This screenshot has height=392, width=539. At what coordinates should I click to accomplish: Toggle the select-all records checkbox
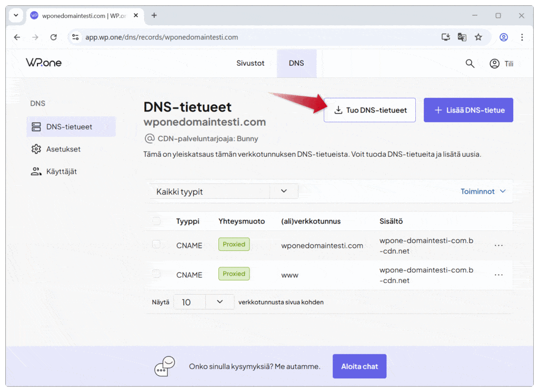coord(156,221)
